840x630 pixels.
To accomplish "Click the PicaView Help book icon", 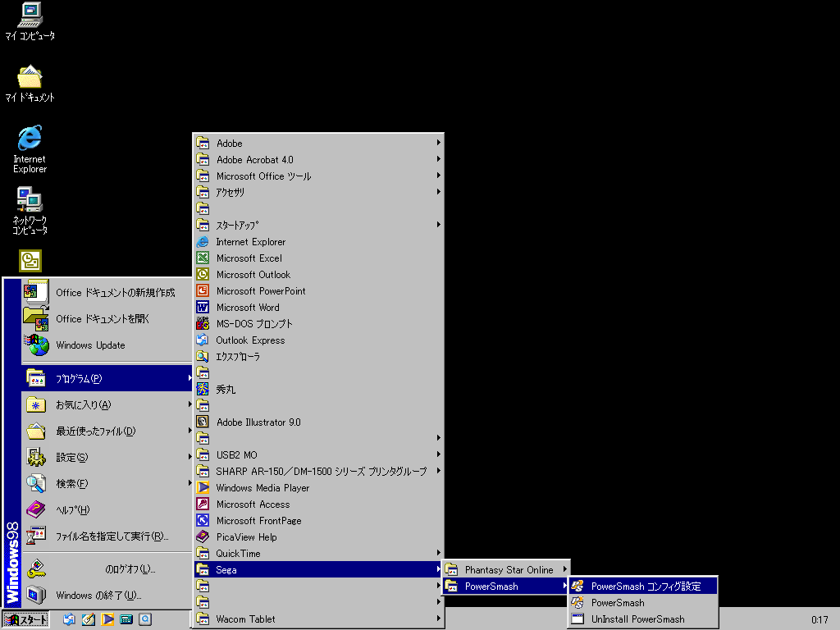I will [x=203, y=536].
